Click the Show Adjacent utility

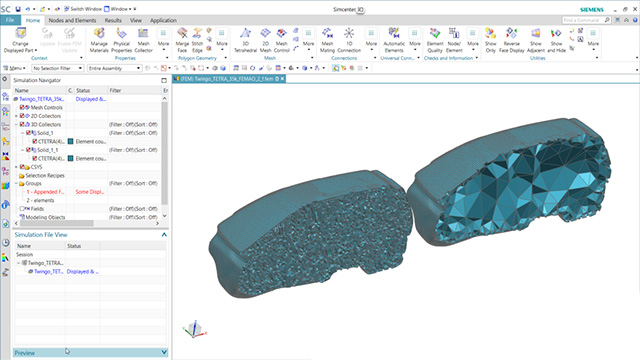coord(536,40)
